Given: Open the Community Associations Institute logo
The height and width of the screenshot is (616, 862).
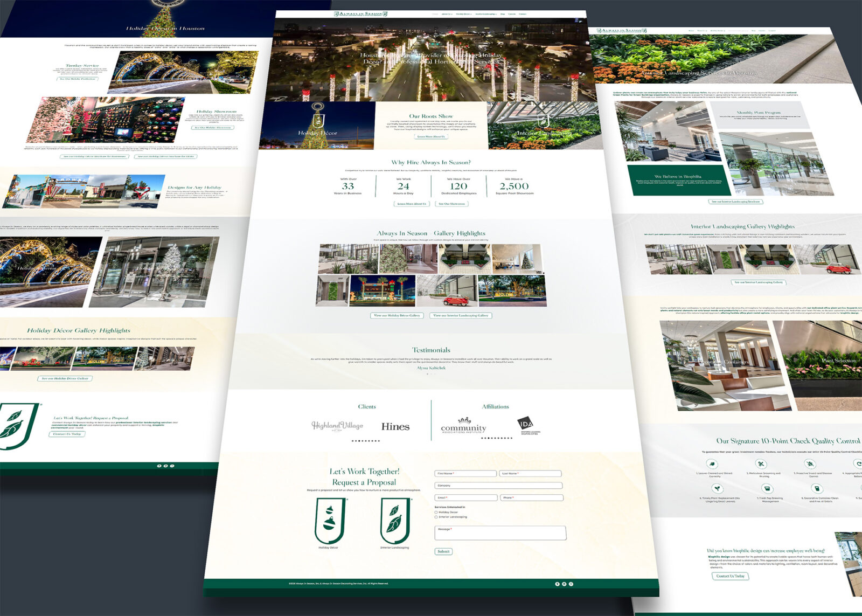Looking at the screenshot, I should pos(463,426).
